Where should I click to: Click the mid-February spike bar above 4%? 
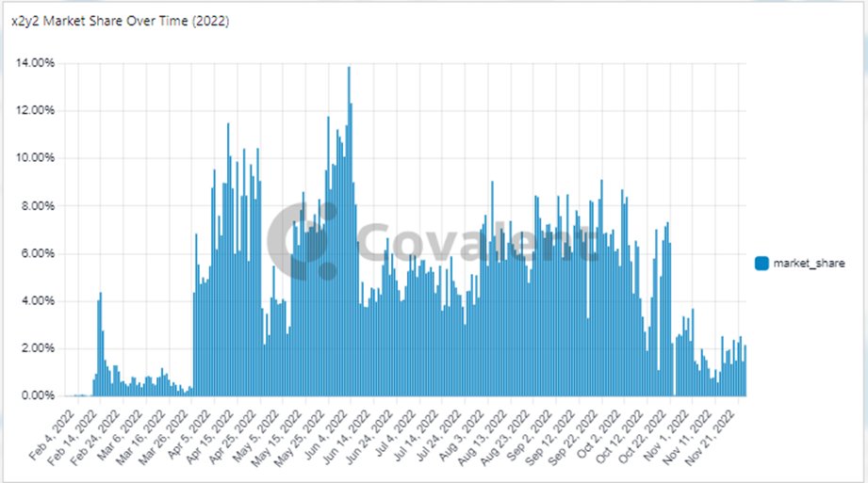100,345
